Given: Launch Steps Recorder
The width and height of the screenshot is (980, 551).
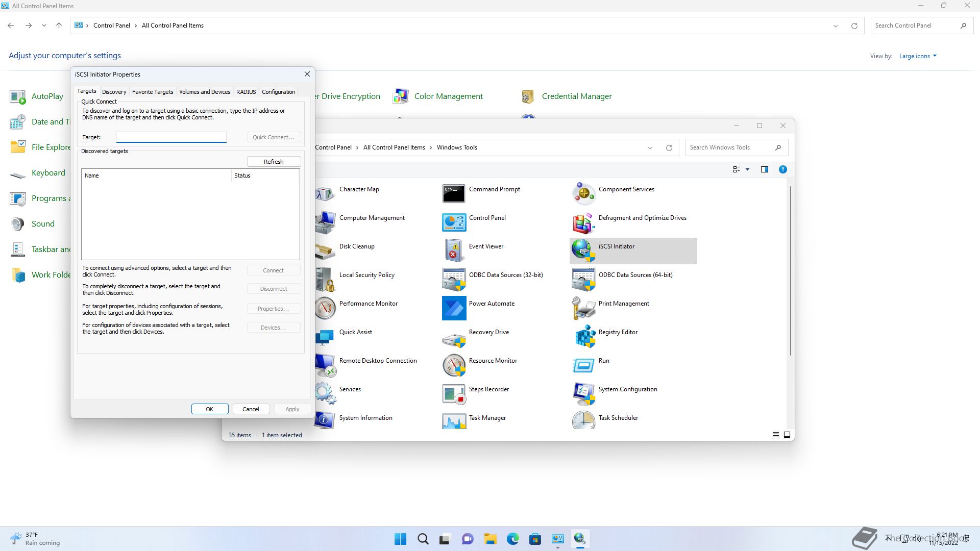Looking at the screenshot, I should coord(475,393).
